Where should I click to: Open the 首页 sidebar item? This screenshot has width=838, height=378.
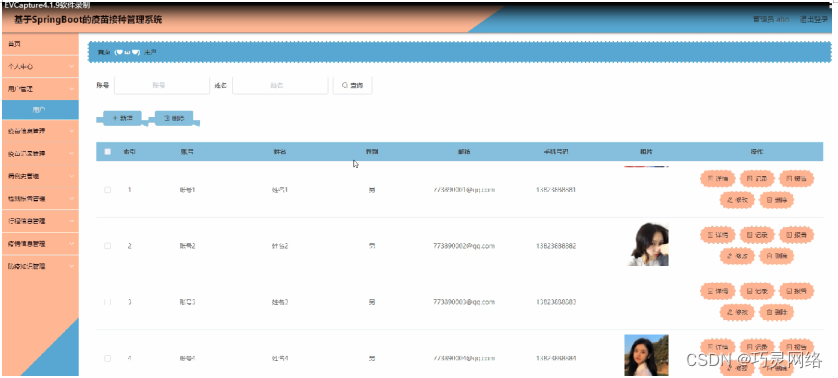point(40,44)
